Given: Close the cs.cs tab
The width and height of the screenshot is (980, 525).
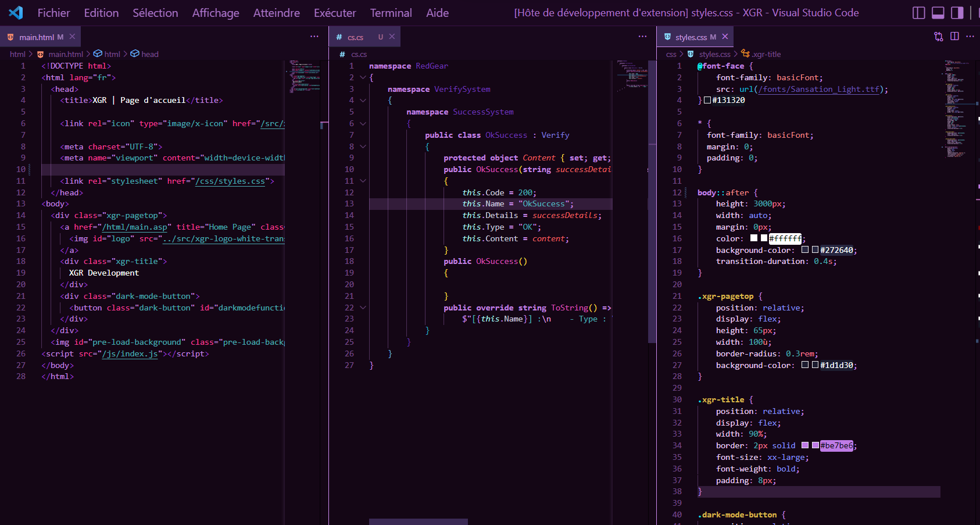Looking at the screenshot, I should pyautogui.click(x=392, y=37).
